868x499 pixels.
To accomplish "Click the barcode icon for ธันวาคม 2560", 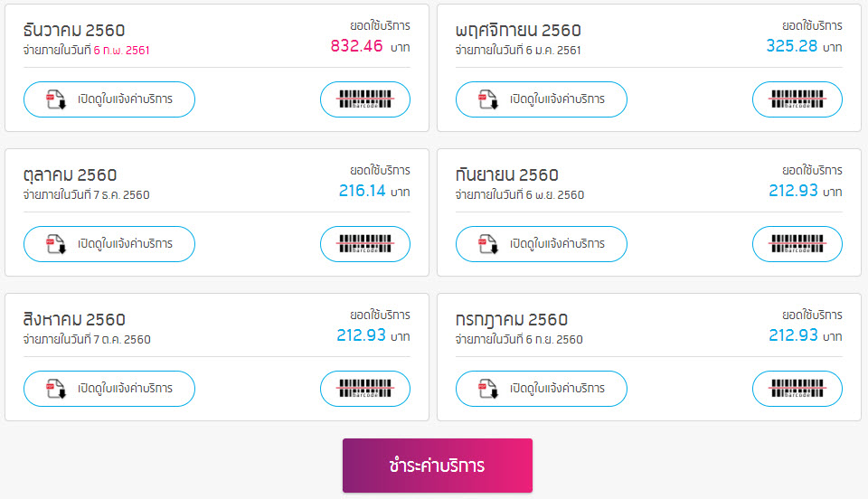I will (x=365, y=99).
